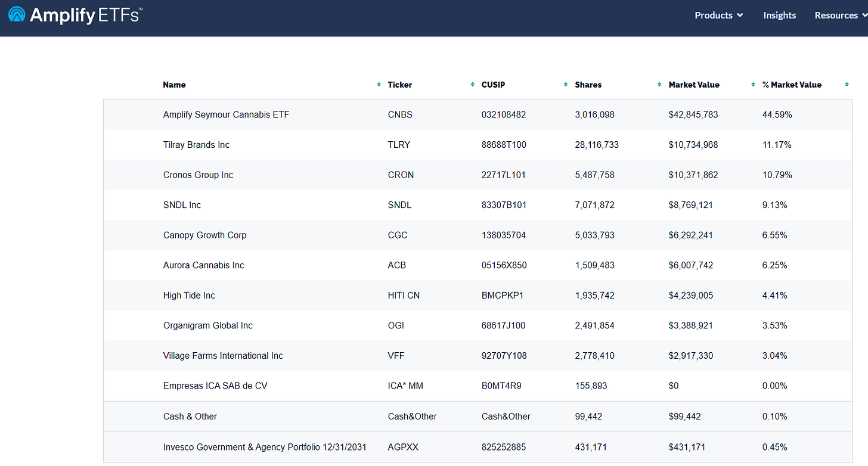Click the Name column header

pos(174,85)
